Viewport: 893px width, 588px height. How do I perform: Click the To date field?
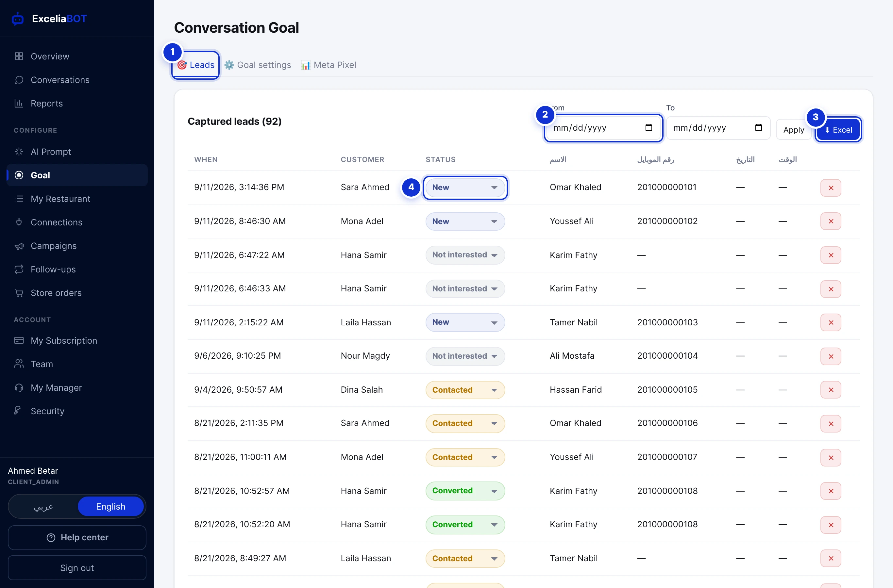point(718,128)
